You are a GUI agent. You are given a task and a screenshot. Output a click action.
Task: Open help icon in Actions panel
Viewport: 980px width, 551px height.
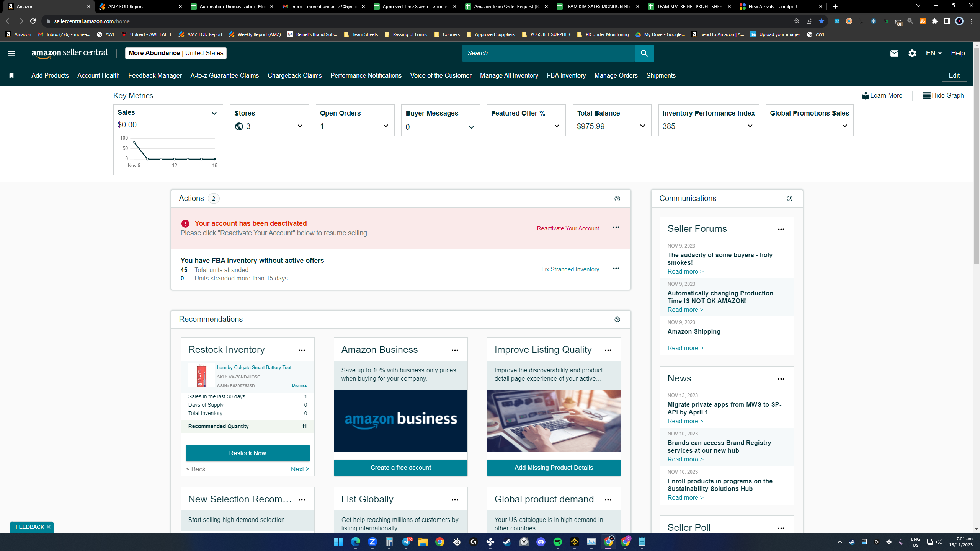[x=617, y=199]
